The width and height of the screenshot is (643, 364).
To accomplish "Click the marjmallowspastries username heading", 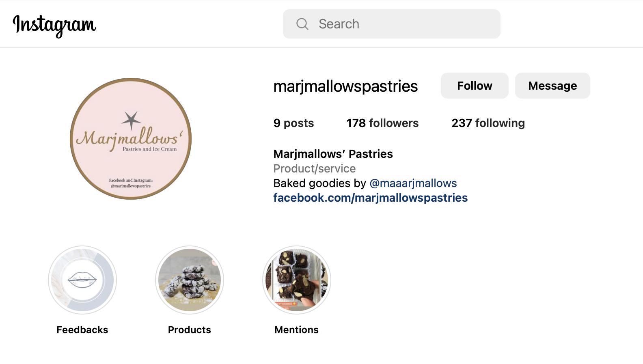I will pos(345,86).
